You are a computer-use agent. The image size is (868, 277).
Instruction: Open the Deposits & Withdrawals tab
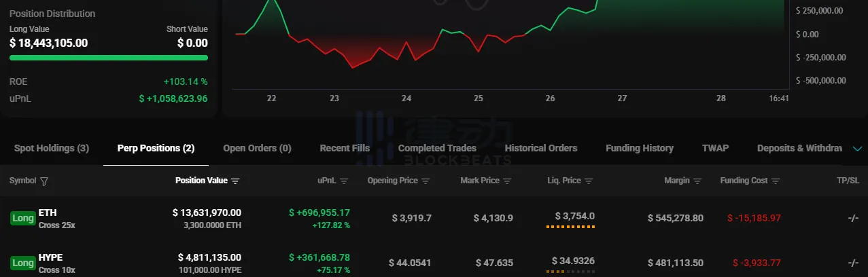(800, 148)
